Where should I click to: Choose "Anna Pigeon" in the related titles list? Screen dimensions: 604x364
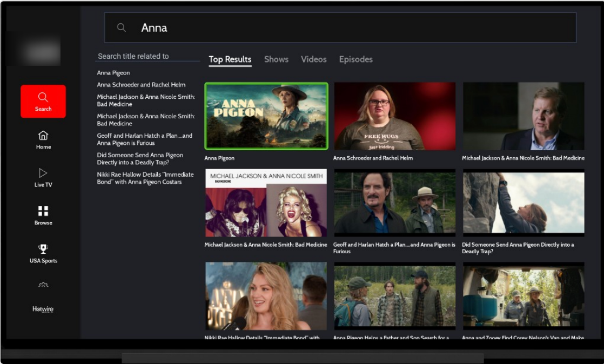coord(113,73)
